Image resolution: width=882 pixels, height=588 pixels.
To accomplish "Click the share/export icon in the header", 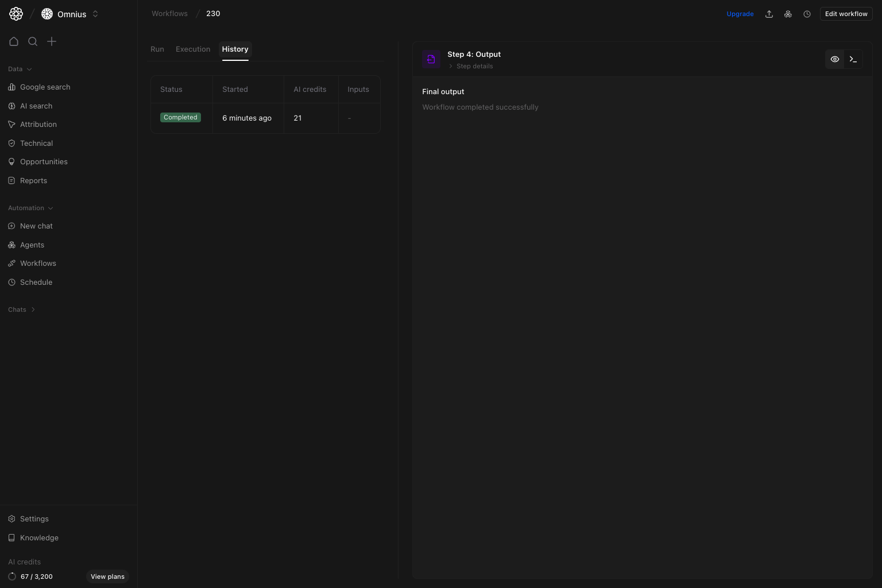I will (769, 14).
